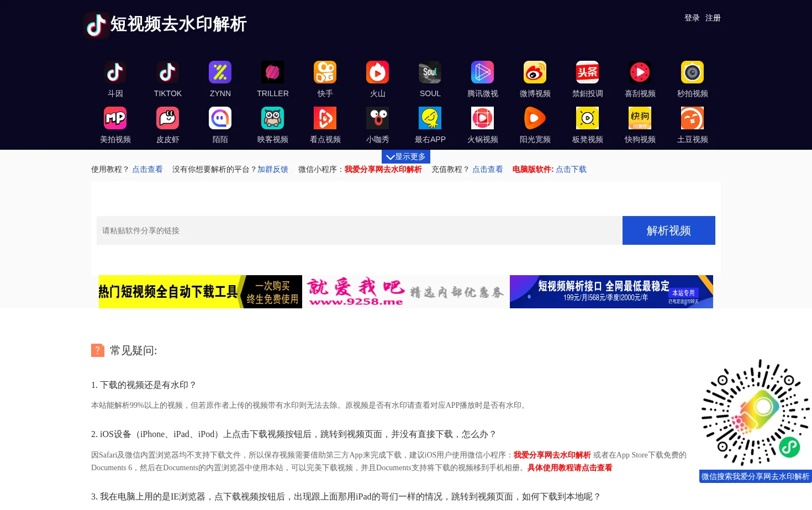Choose the 头条 icon
The height and width of the screenshot is (510, 812).
tap(587, 72)
